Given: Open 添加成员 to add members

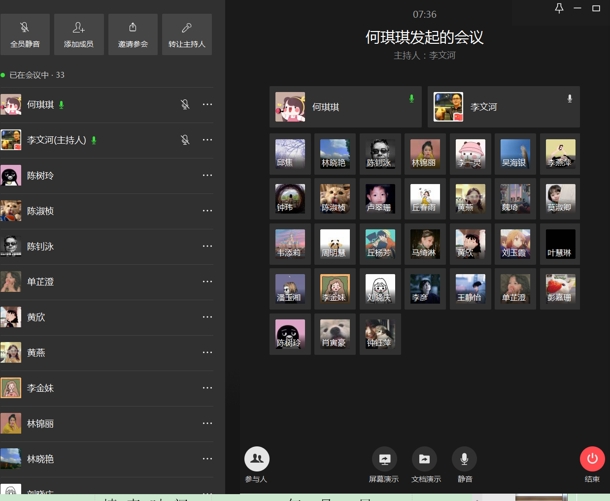Looking at the screenshot, I should [x=79, y=34].
